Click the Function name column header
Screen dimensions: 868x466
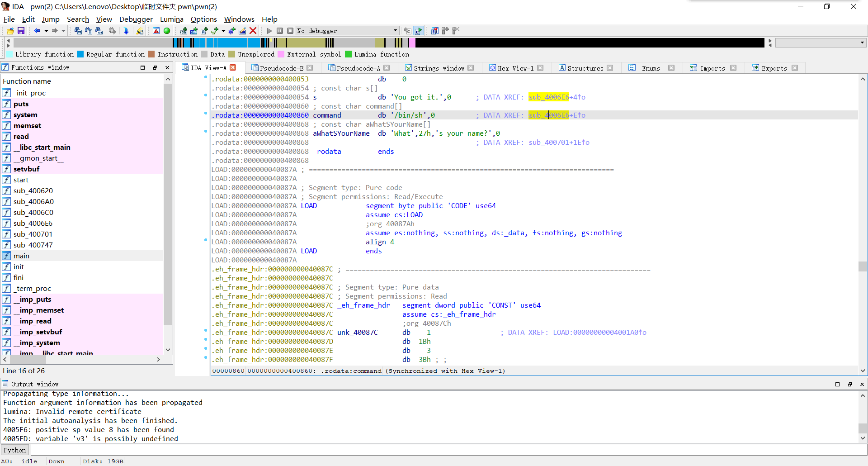82,81
